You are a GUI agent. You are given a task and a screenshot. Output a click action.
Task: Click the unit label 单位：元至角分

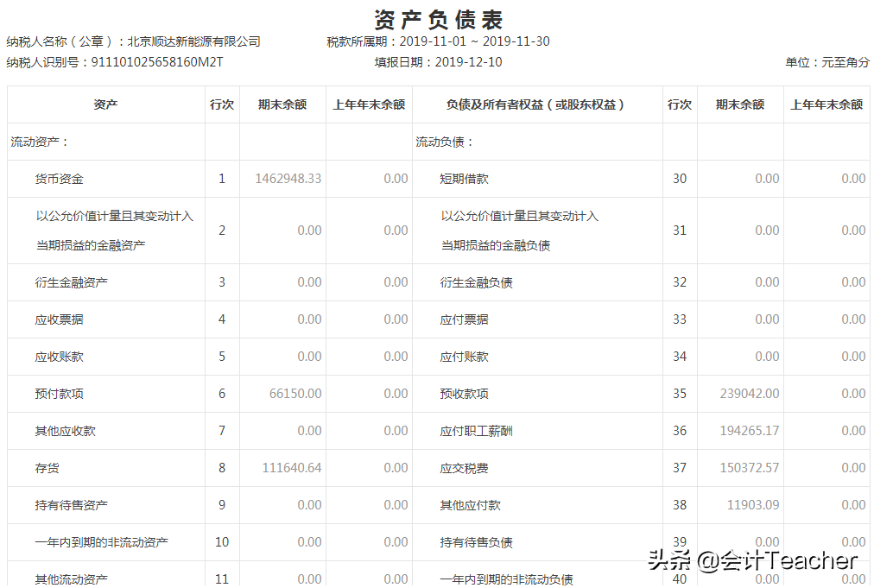click(827, 62)
